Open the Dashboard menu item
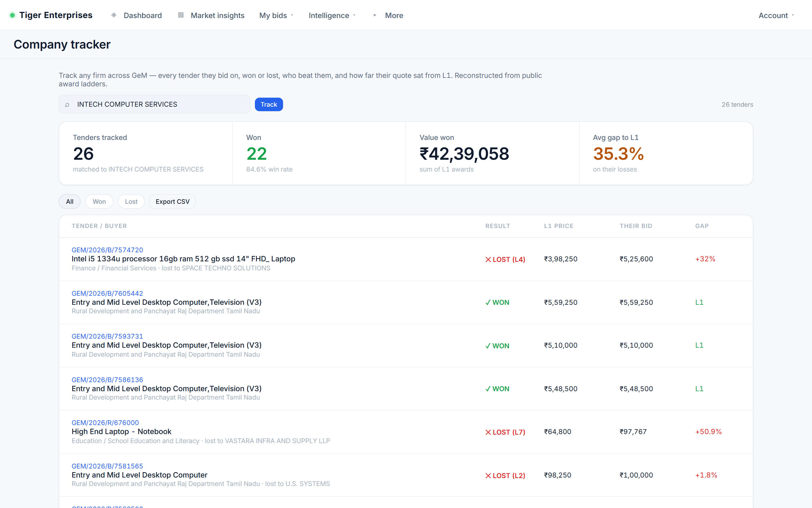This screenshot has width=812, height=508. (x=136, y=16)
